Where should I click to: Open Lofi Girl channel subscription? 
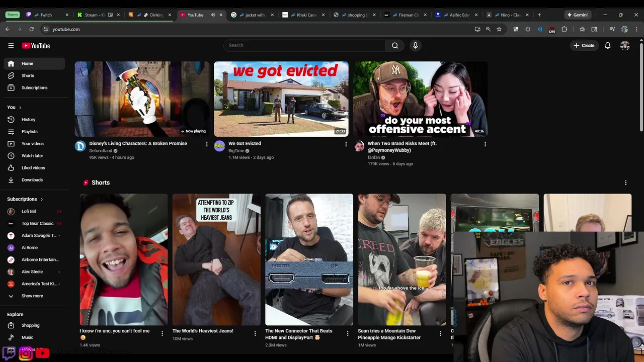point(34,211)
